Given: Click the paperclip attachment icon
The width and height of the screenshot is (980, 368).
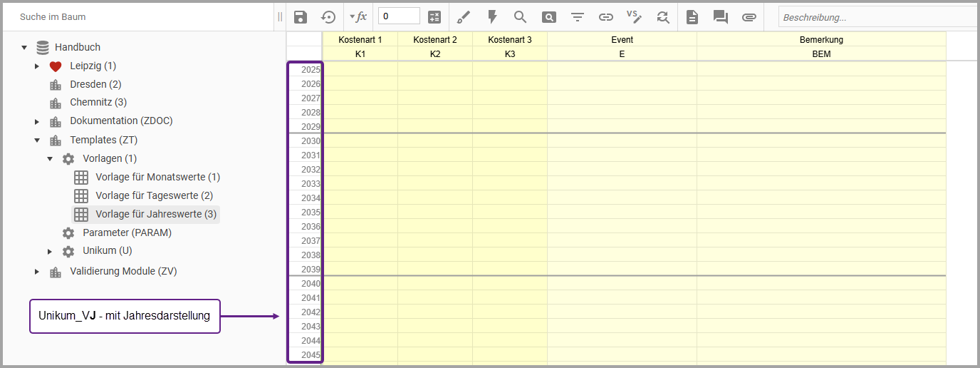Looking at the screenshot, I should pyautogui.click(x=749, y=17).
